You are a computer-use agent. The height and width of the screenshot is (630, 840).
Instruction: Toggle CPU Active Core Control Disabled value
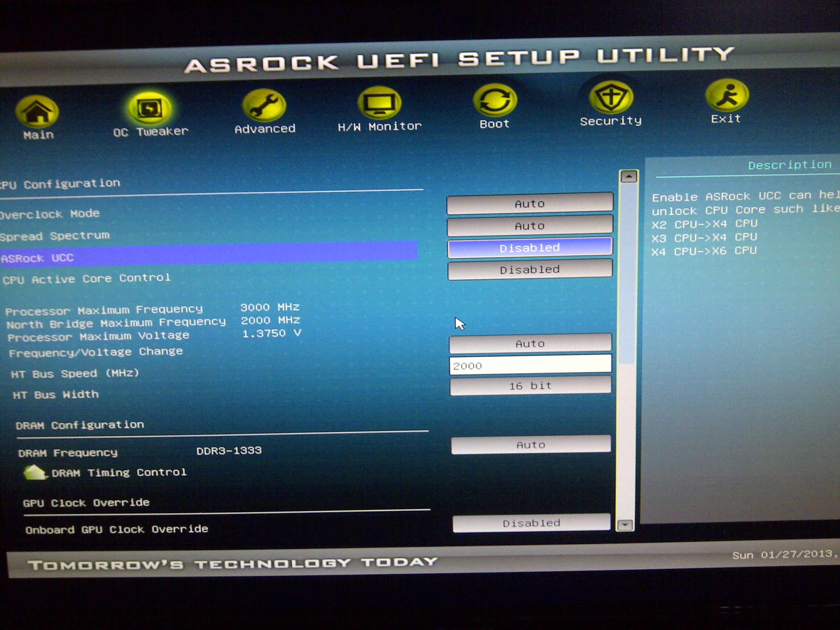click(x=530, y=270)
